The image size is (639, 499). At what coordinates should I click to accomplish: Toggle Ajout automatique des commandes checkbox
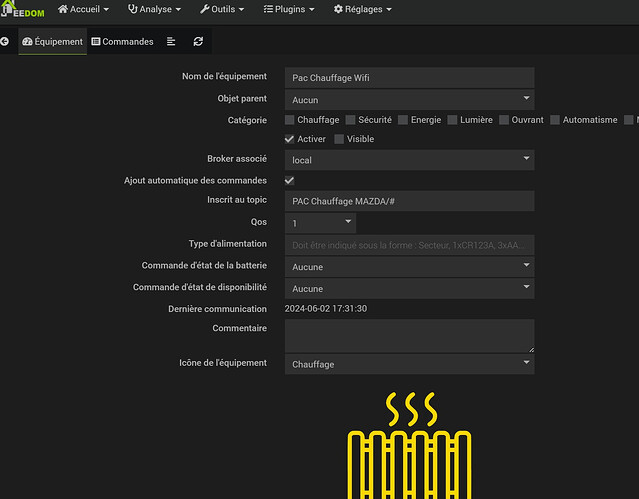tap(289, 181)
